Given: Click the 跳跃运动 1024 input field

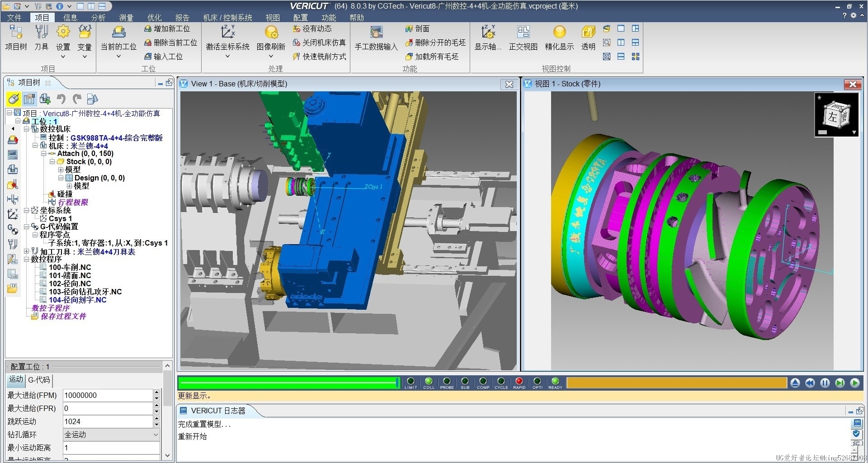Looking at the screenshot, I should coord(108,421).
